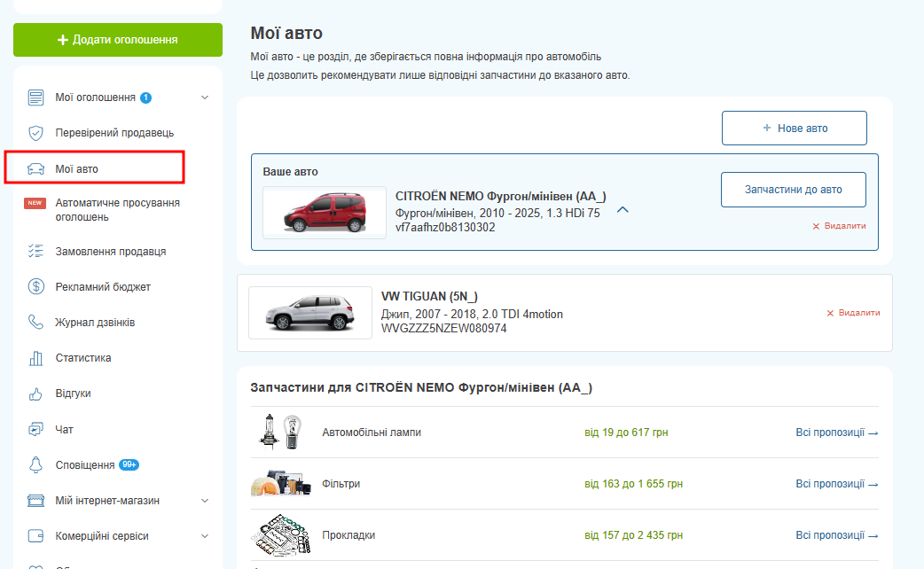Click the phone icon of Журнал дзвінків
This screenshot has width=924, height=569.
coord(36,322)
